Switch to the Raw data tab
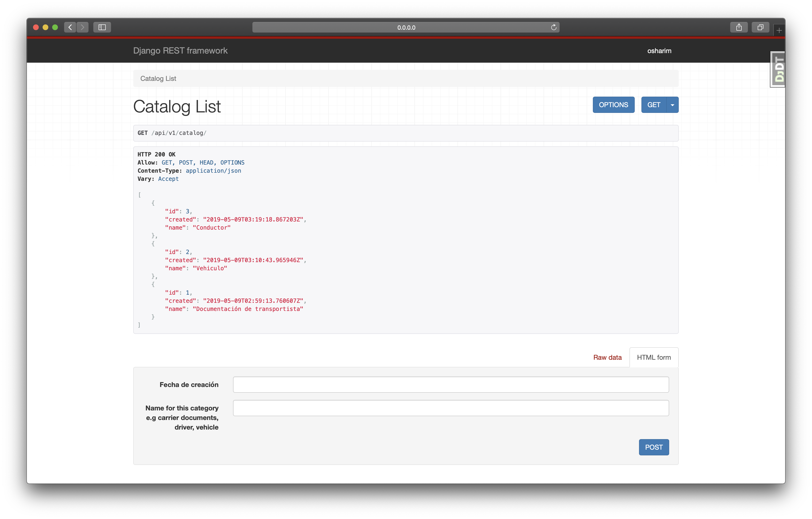The width and height of the screenshot is (812, 519). coord(607,357)
